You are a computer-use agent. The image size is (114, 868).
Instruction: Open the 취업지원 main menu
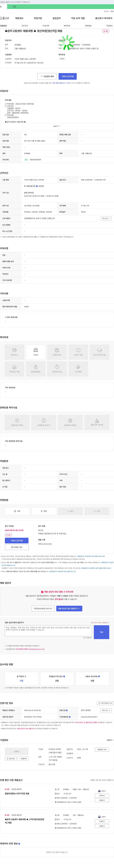pyautogui.click(x=38, y=18)
